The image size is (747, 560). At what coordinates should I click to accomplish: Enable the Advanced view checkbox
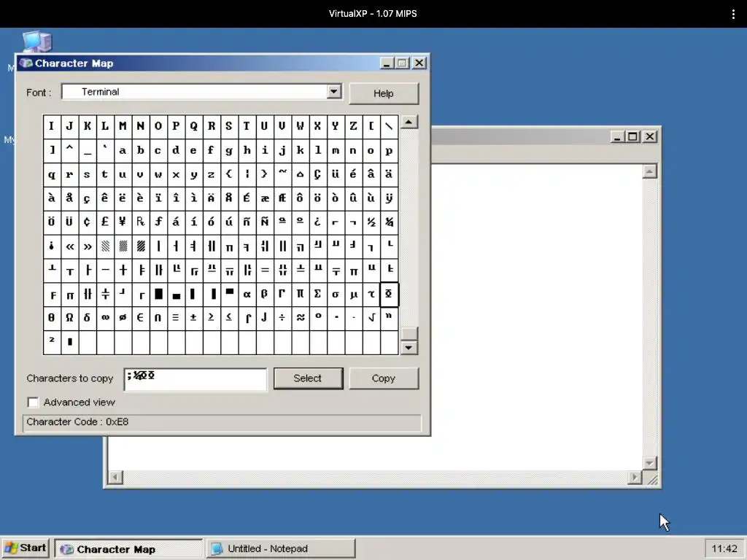[x=33, y=402]
